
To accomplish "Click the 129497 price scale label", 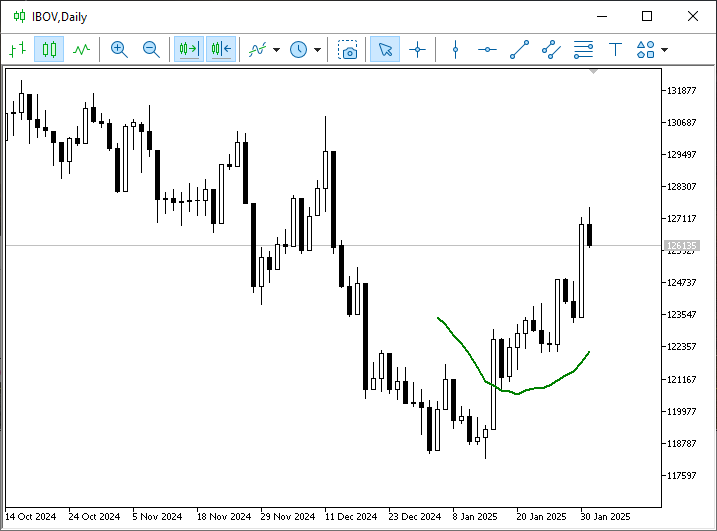I will point(681,155).
